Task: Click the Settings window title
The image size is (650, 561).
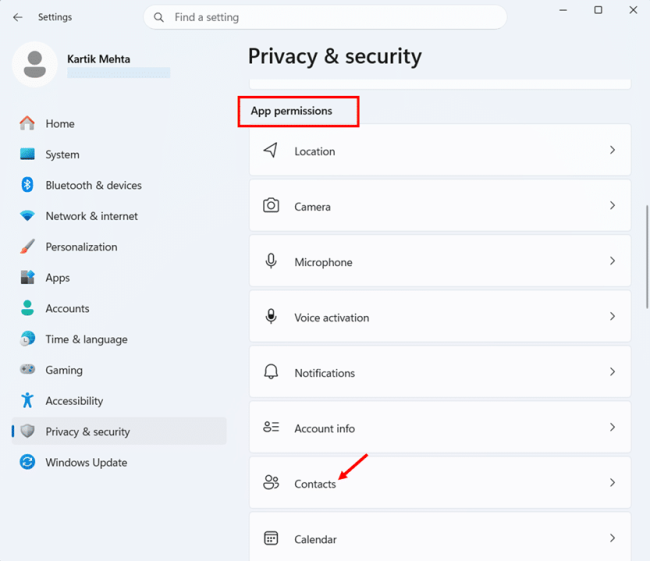Action: pos(55,17)
